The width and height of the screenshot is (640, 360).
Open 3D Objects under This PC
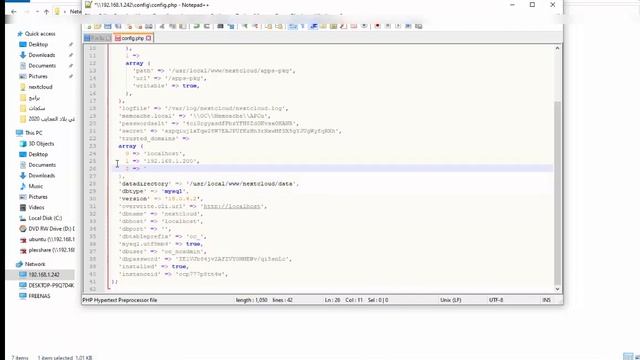pyautogui.click(x=41, y=144)
